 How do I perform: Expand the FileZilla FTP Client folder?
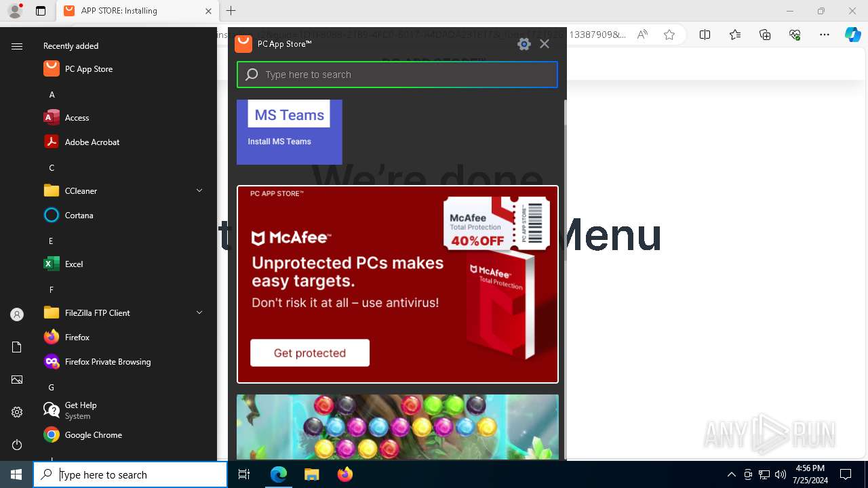124,312
